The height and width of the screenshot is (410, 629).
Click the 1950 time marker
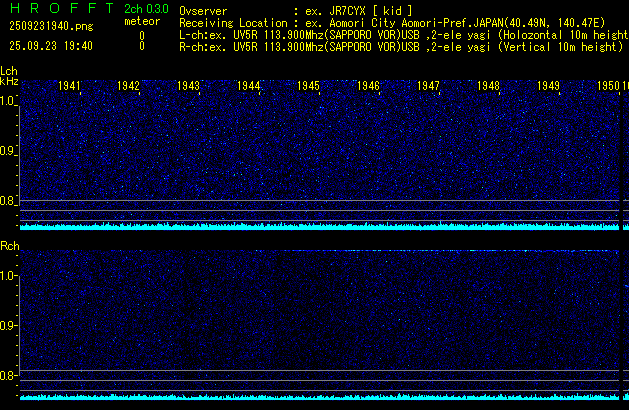tap(608, 87)
